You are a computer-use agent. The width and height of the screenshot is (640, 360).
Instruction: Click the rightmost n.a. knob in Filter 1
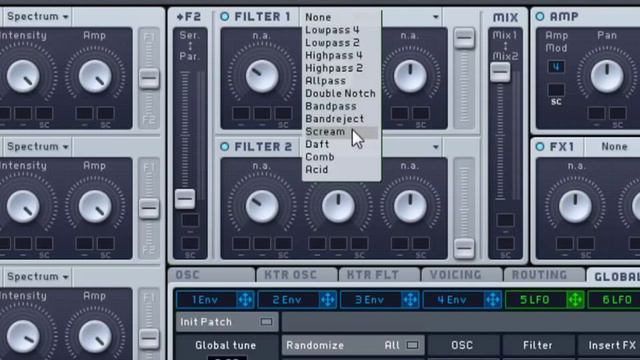[x=410, y=76]
